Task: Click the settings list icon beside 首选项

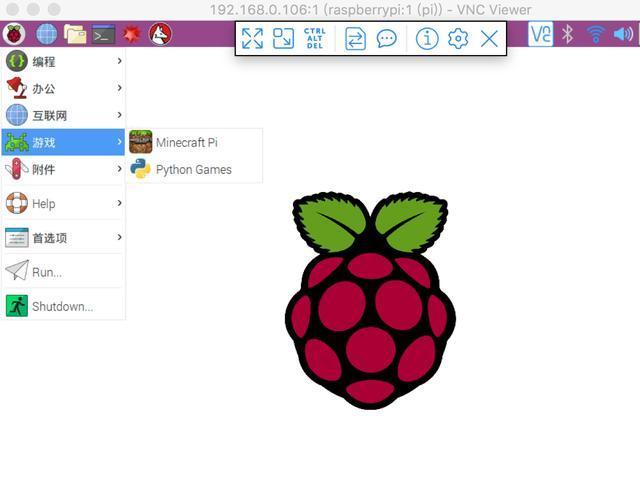Action: click(x=17, y=238)
